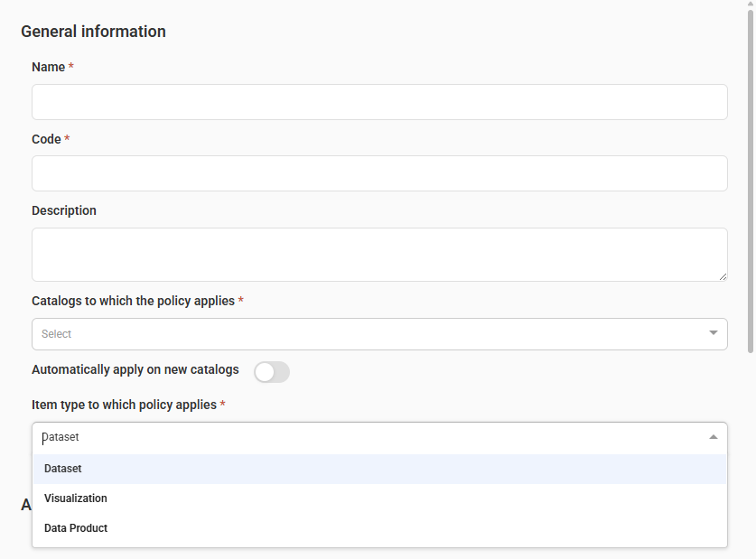Click 'Catalogs to which the policy applies' label

tap(133, 301)
